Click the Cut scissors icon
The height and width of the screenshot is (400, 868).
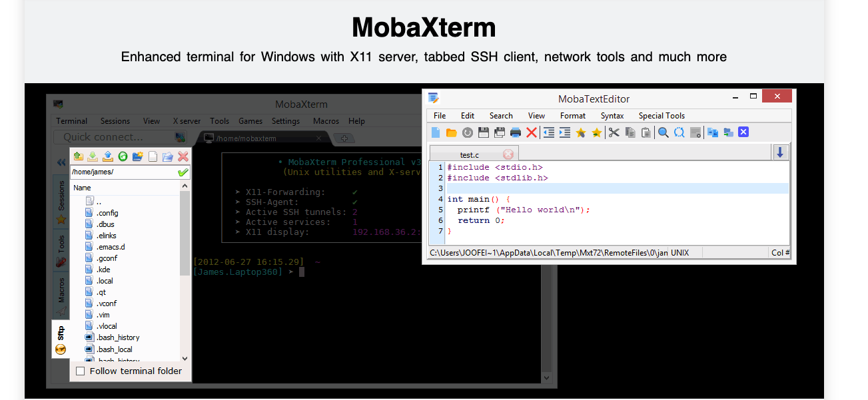click(614, 132)
